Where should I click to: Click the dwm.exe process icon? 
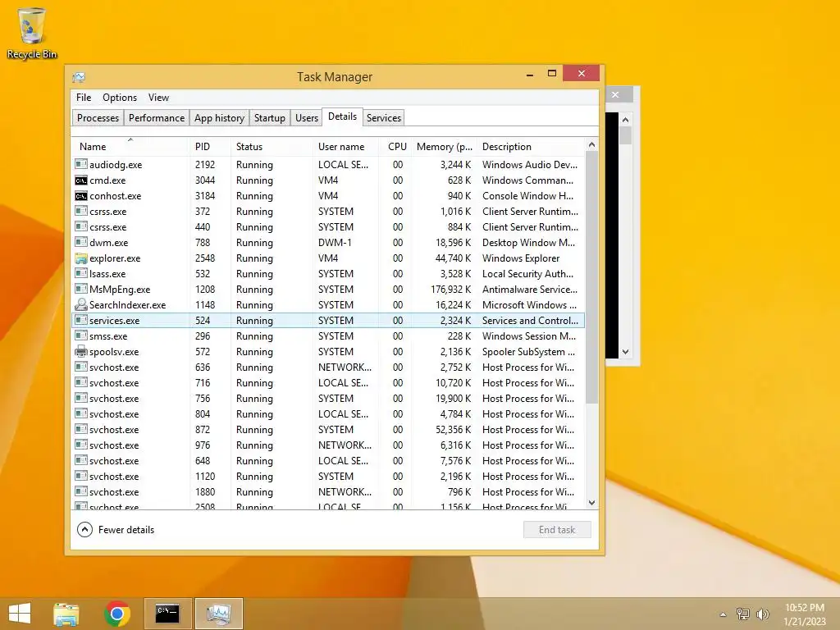pyautogui.click(x=81, y=242)
